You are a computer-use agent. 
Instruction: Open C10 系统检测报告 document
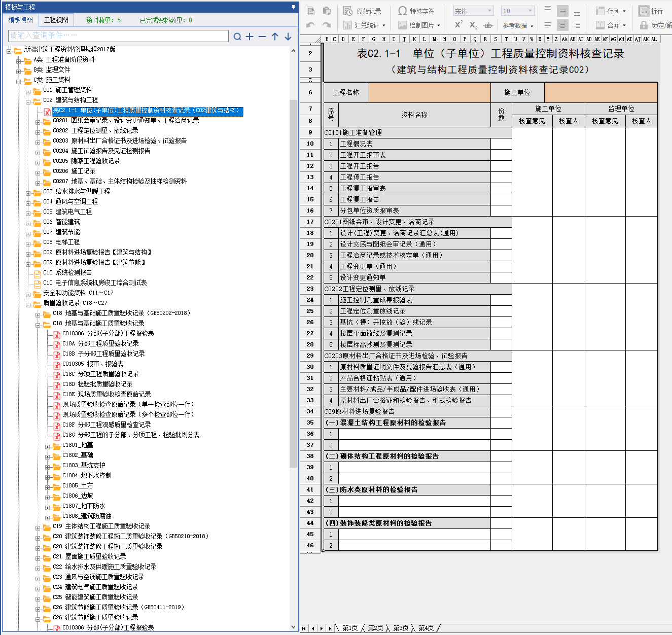pos(67,273)
